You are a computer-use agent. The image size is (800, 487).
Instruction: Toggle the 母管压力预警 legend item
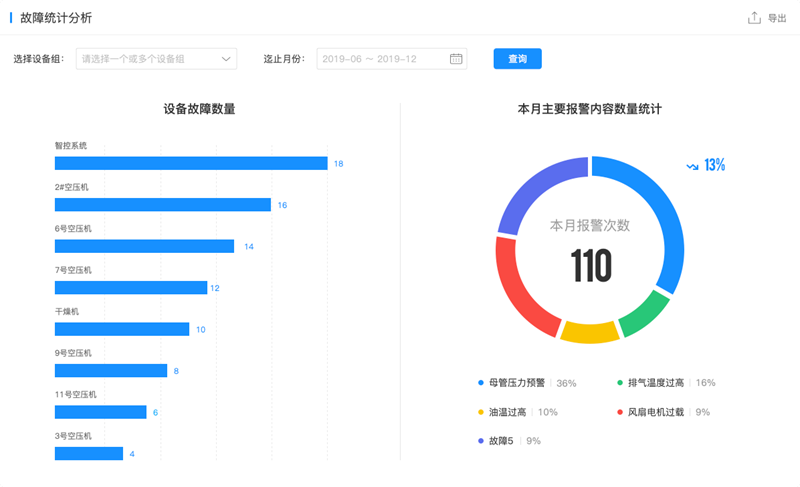(527, 383)
